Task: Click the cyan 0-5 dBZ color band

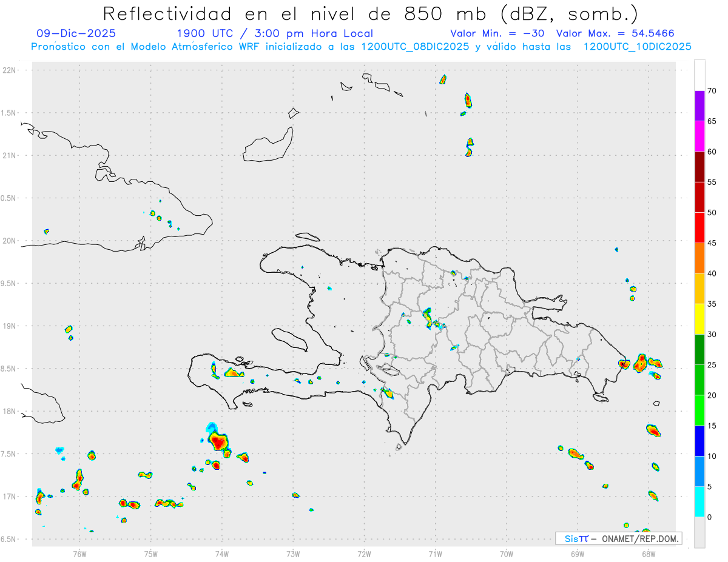Action: (699, 502)
